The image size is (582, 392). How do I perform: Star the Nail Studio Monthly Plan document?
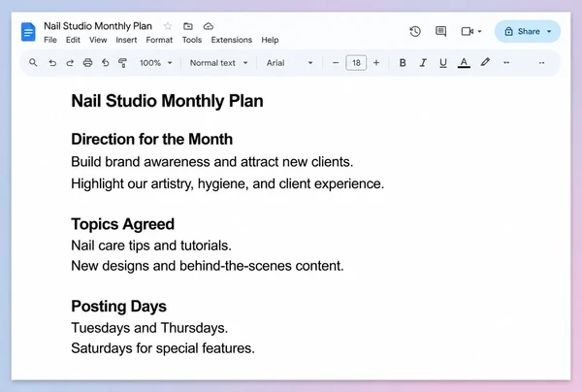tap(168, 26)
